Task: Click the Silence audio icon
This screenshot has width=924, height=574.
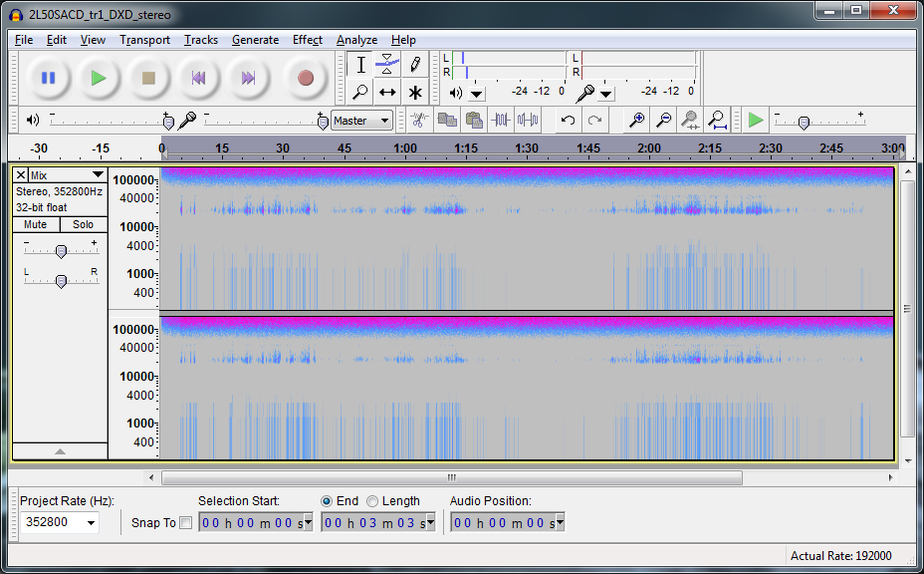Action: (x=528, y=121)
